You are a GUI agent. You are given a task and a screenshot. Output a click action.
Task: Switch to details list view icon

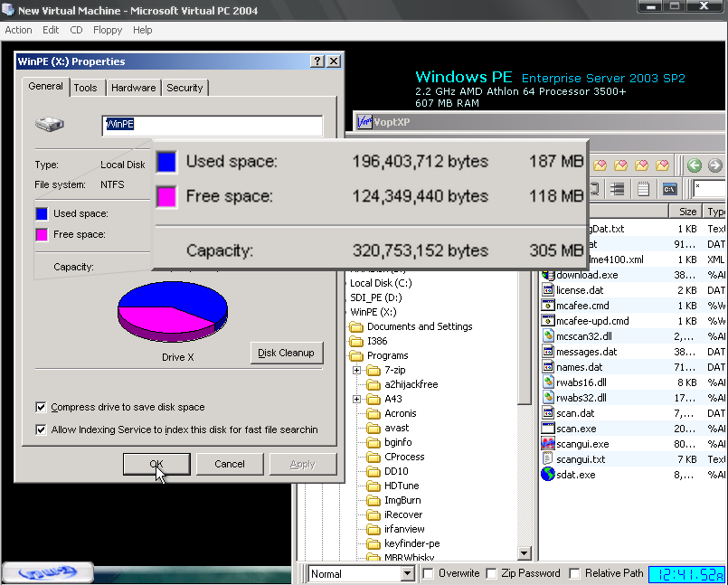click(617, 189)
